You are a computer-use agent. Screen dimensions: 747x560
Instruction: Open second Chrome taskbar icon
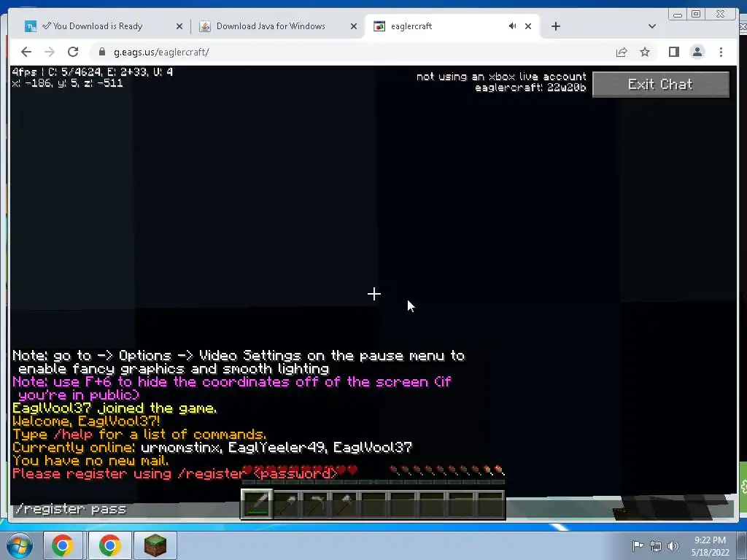point(110,545)
